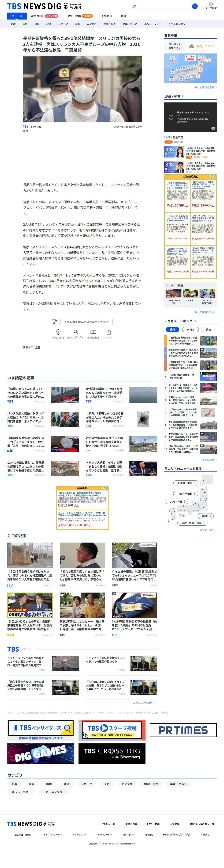Click the 千葉 related tag link
The height and width of the screenshot is (868, 224).
coord(38,347)
